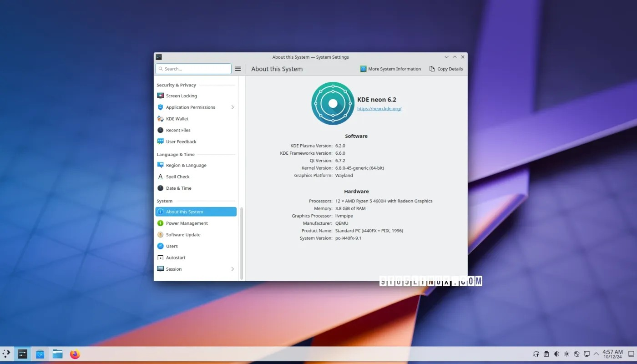Open the hamburger menu next to search

[x=238, y=68]
